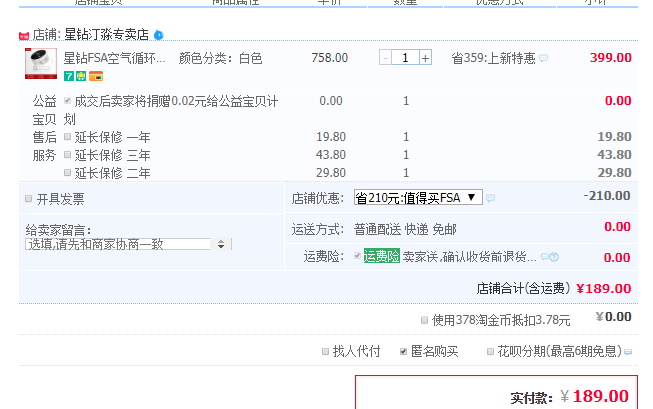Click the Tmall shop logo icon
653x409 pixels.
[24, 36]
